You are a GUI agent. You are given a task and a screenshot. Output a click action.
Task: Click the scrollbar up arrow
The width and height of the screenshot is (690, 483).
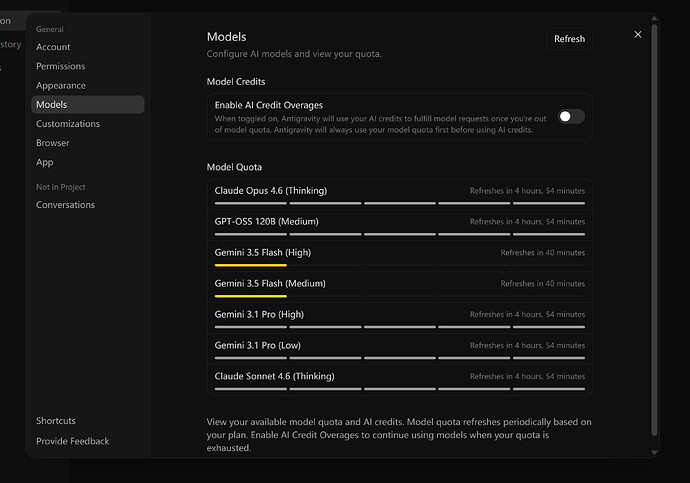tap(654, 18)
